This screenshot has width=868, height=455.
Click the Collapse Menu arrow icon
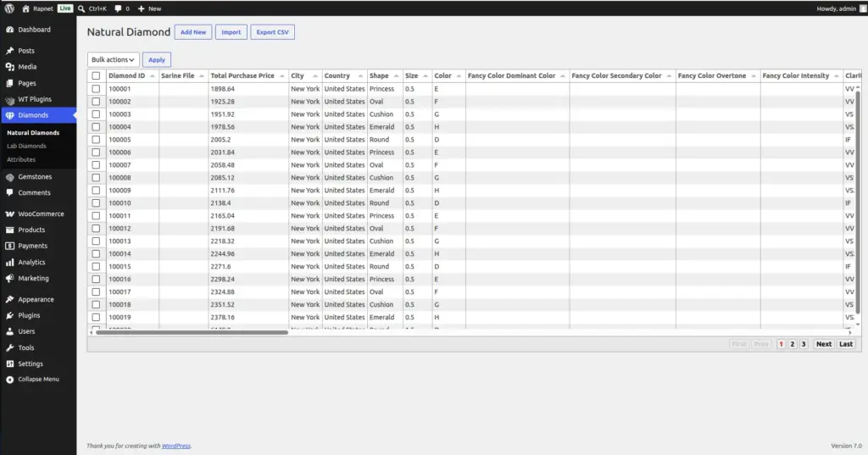click(x=10, y=380)
